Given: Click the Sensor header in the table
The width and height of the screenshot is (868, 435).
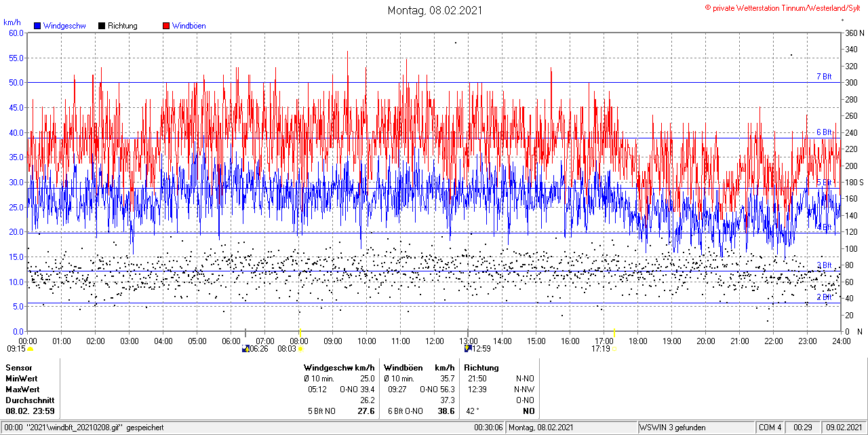Looking at the screenshot, I should click(x=19, y=368).
